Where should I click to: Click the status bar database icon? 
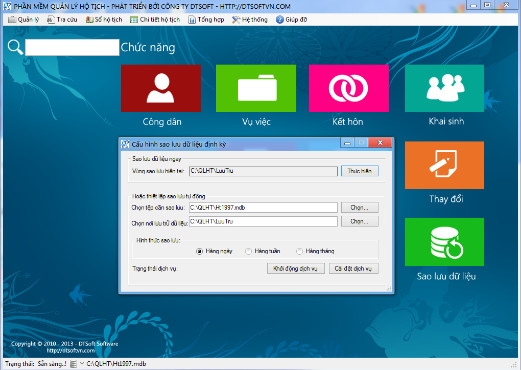(73, 364)
